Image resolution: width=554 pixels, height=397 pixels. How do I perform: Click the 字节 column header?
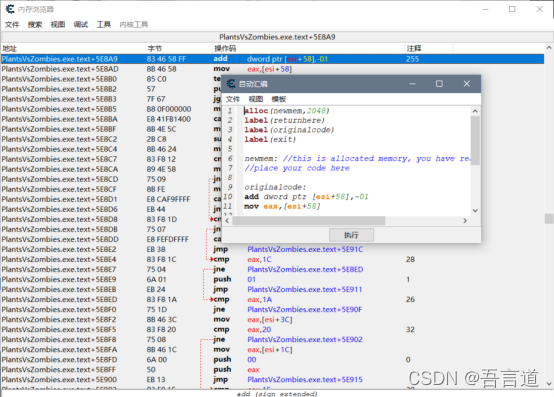[x=179, y=48]
